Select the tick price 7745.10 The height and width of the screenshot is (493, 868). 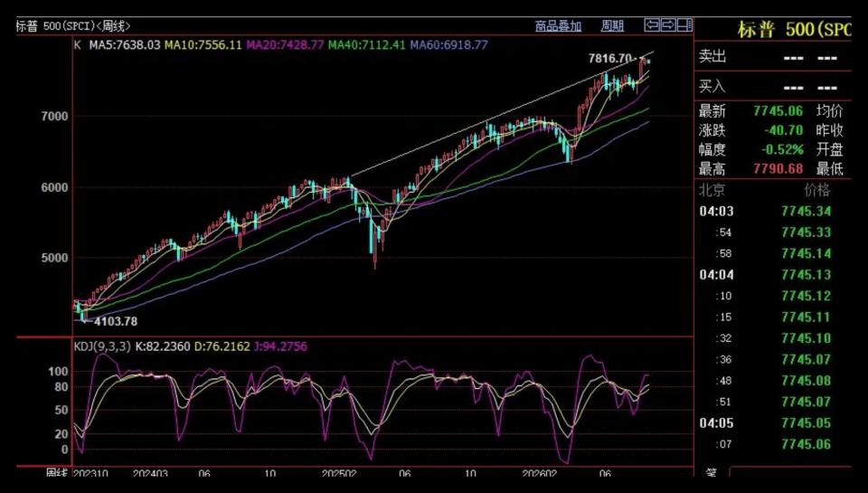coord(806,338)
